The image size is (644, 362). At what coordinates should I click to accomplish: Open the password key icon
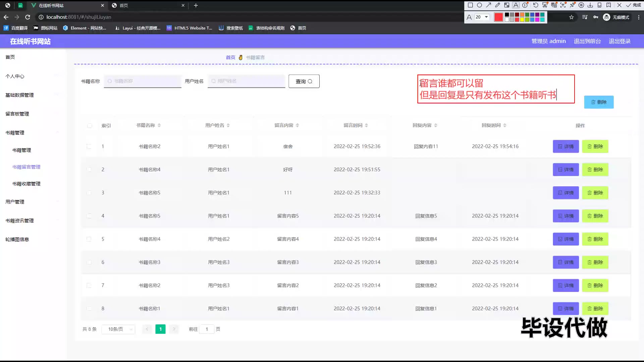(x=596, y=17)
